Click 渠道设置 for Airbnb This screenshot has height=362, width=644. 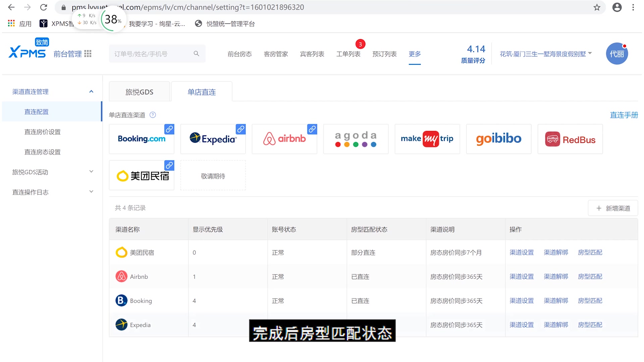[522, 276]
